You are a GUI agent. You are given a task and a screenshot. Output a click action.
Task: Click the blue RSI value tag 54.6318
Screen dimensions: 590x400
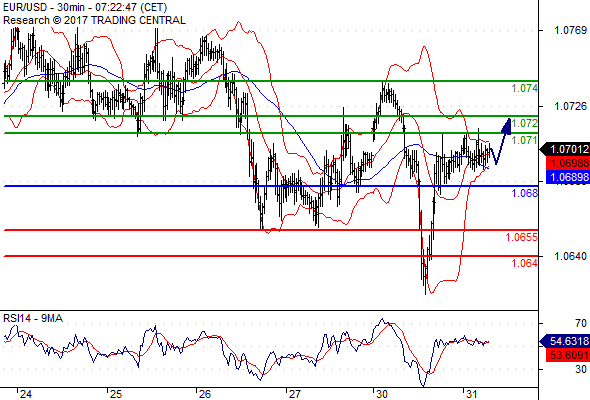point(565,341)
